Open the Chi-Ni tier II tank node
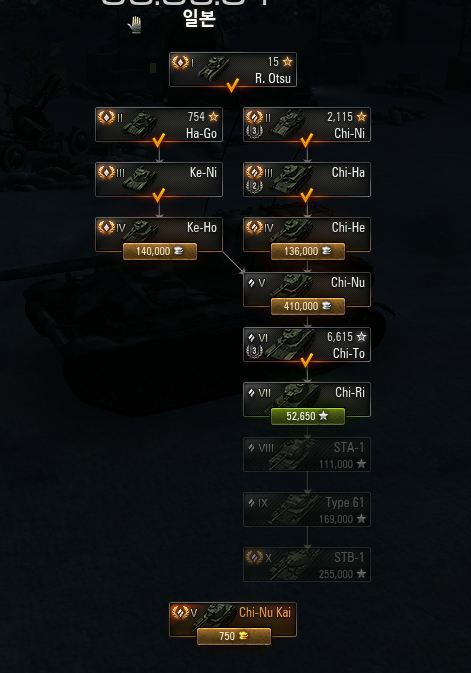The image size is (471, 673). click(x=307, y=124)
